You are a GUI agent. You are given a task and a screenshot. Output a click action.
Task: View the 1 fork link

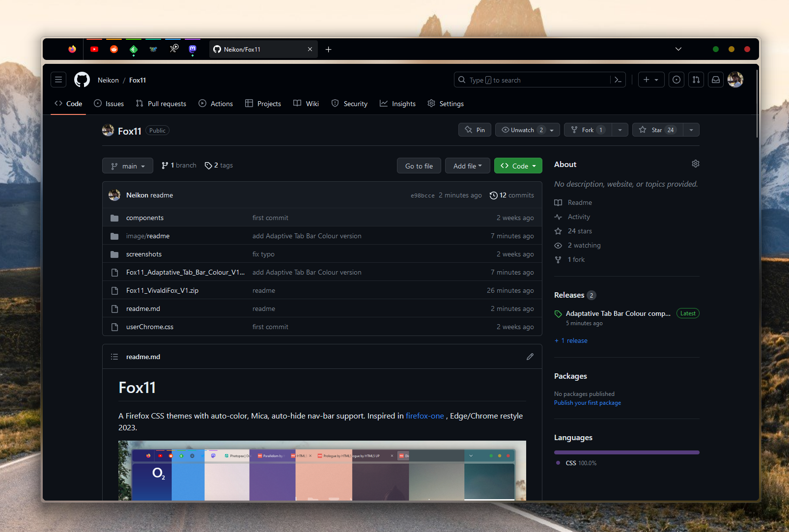click(570, 259)
